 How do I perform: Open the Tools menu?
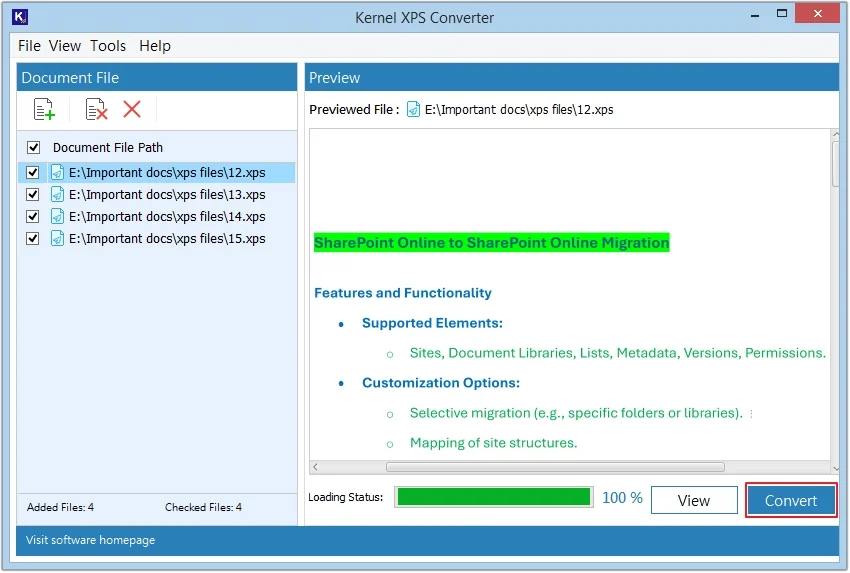click(x=108, y=46)
